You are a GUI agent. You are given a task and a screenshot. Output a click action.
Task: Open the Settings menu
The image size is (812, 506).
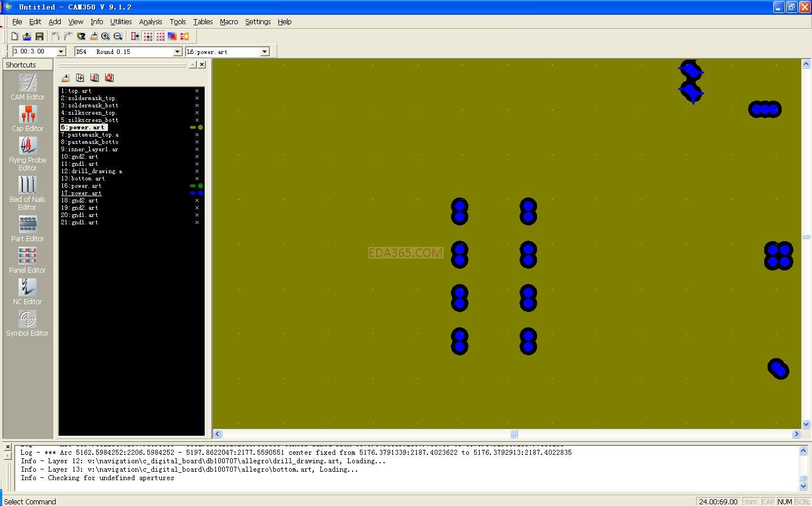(258, 22)
